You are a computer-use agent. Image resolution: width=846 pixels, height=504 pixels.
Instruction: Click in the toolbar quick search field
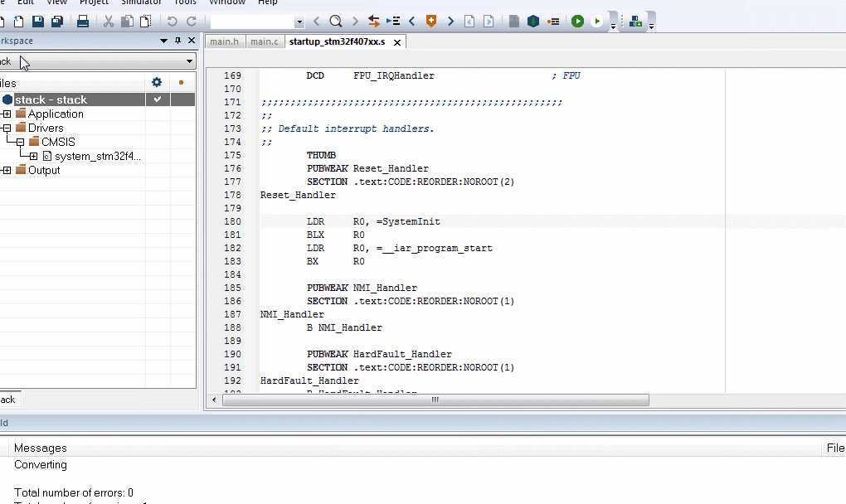252,22
